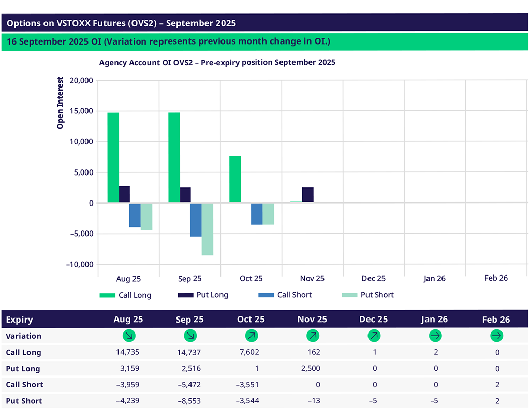This screenshot has height=420, width=530.
Task: Click the Aug 25 down-right variation arrow
Action: tap(128, 336)
